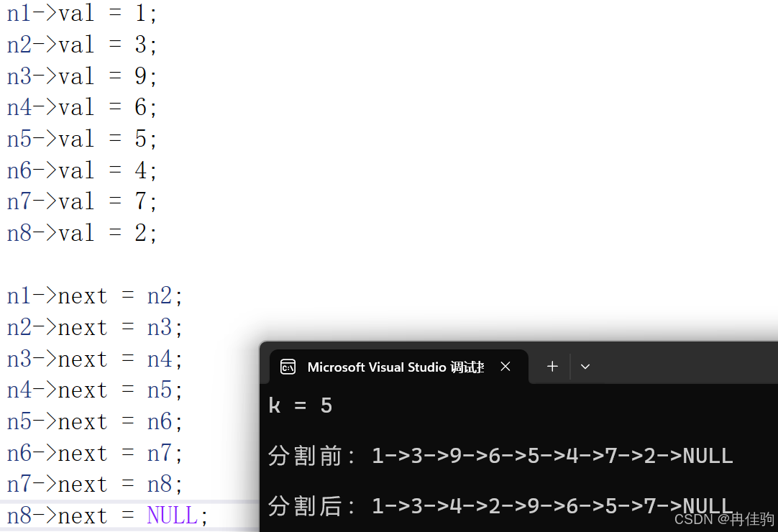Image resolution: width=778 pixels, height=532 pixels.
Task: Place cursor on line n8->val = 2
Action: click(x=82, y=233)
